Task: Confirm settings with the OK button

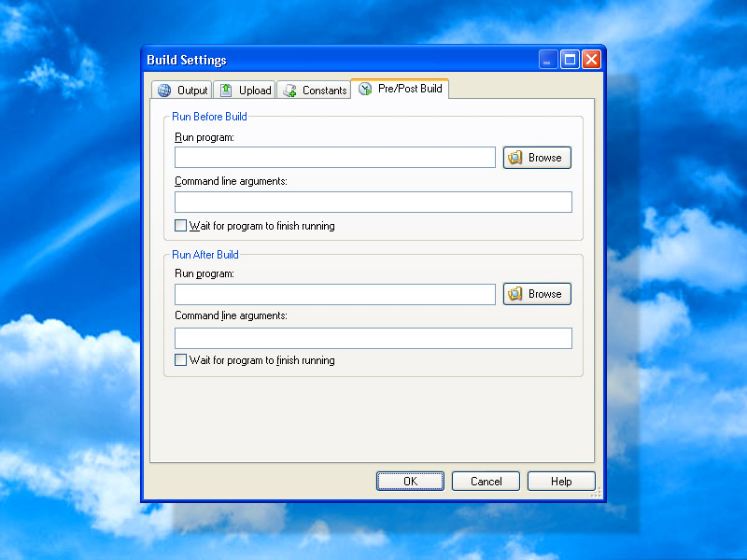Action: (x=410, y=481)
